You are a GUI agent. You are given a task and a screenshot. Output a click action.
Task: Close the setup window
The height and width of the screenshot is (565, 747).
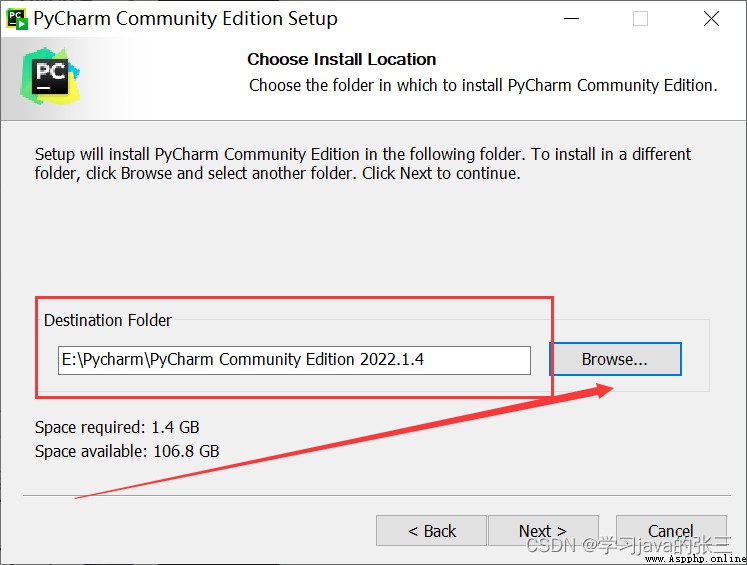[x=711, y=19]
